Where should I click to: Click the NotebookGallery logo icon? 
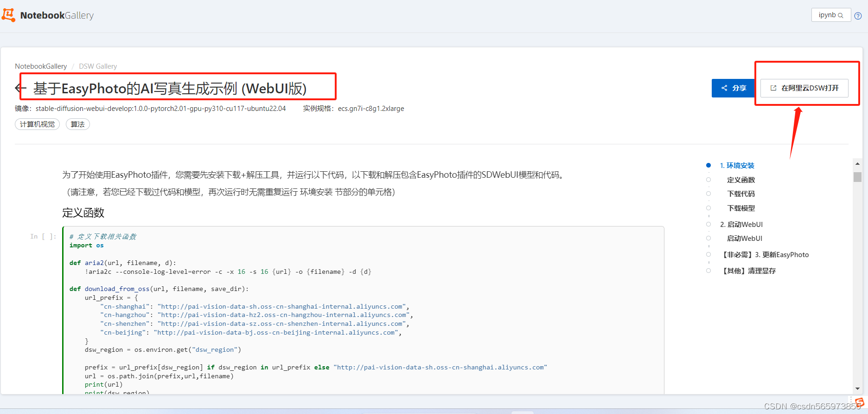(8, 15)
